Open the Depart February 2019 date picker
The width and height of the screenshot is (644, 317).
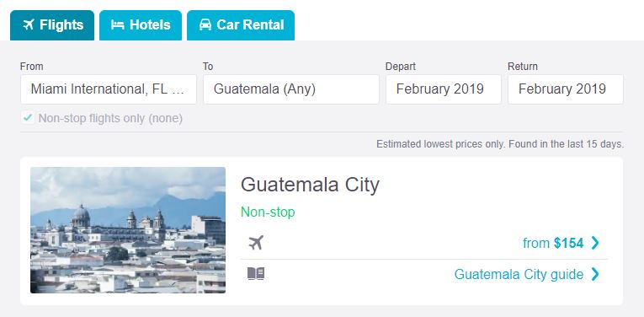pyautogui.click(x=443, y=89)
